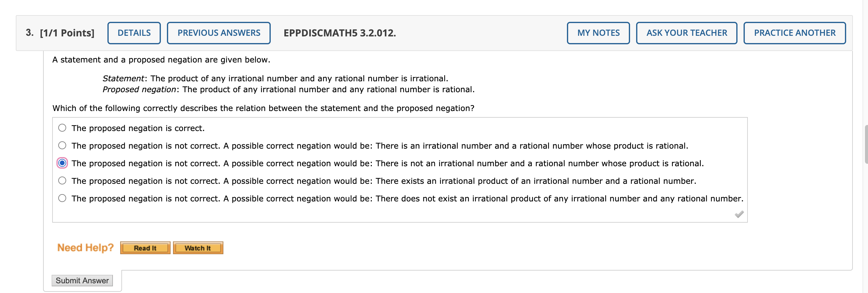
Task: Click the EPPDISCMATH5 3.2.012 question code
Action: click(340, 33)
